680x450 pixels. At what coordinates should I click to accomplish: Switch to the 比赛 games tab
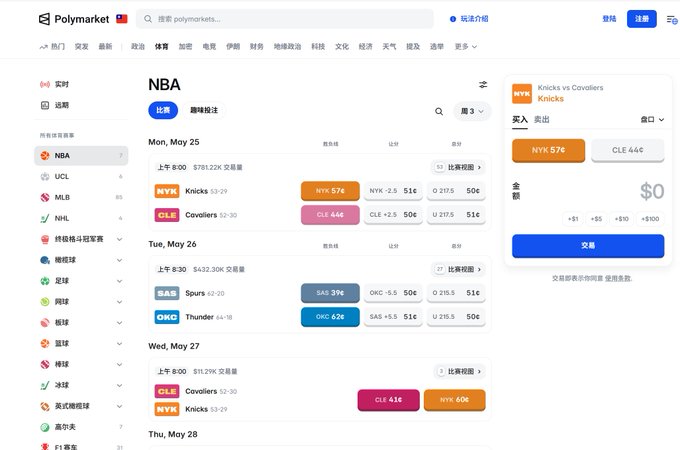pos(163,110)
